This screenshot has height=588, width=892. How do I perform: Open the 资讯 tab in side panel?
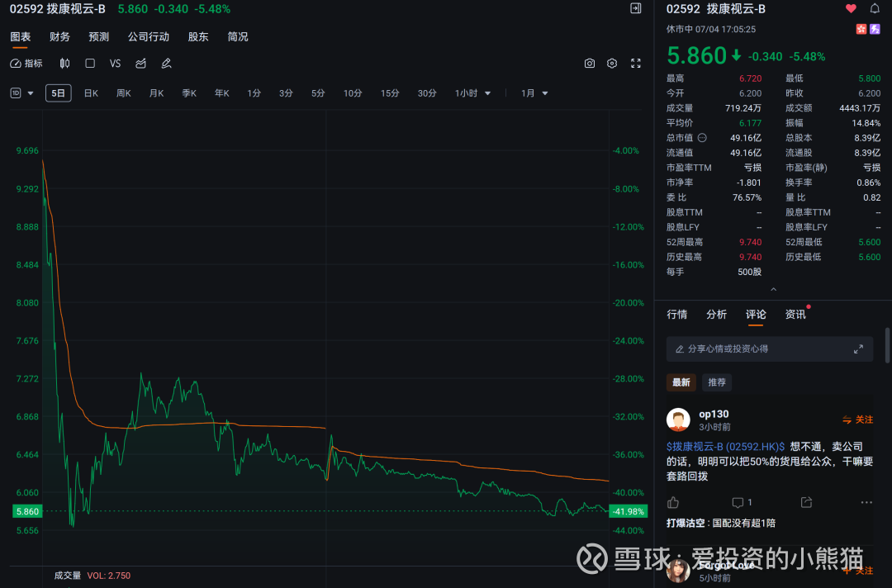coord(795,315)
